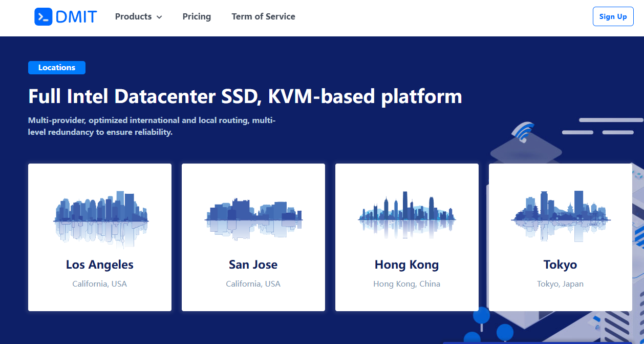
Task: Open Term of Service
Action: pos(263,16)
